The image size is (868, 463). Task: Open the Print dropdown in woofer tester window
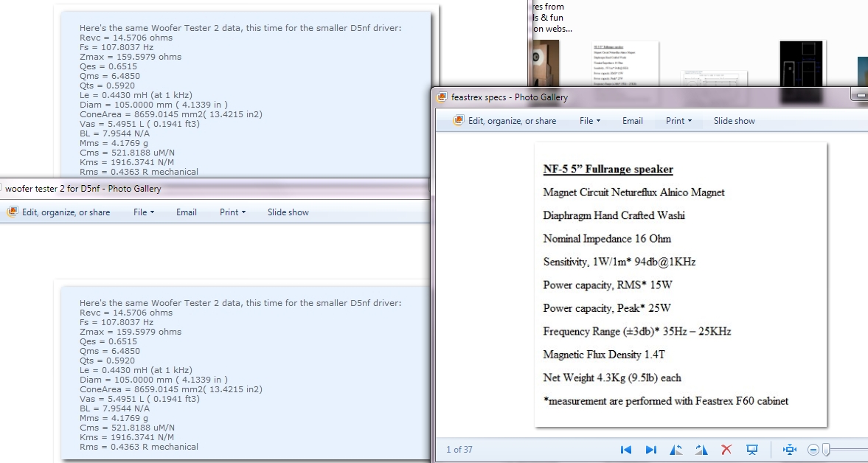tap(232, 212)
